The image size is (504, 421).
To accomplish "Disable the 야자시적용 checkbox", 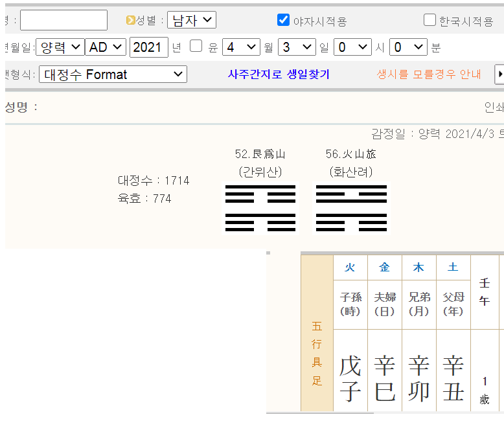I will 283,20.
